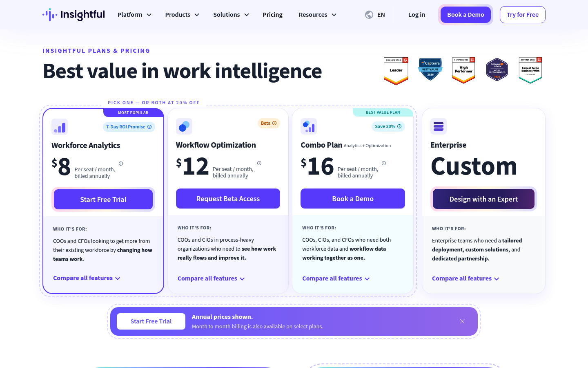Screen dimensions: 588x368
Task: Click info icon beside $12 price
Action: tap(259, 163)
